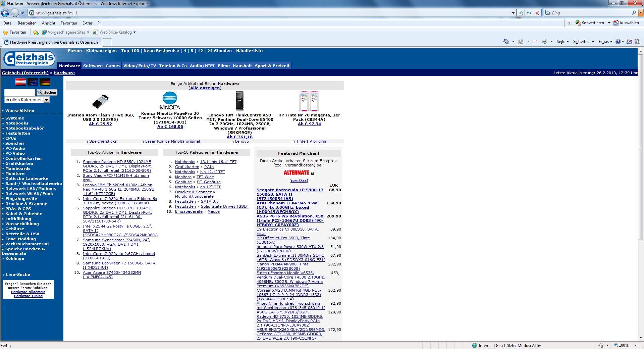Click the Geizhals Preisvergleich logo

[29, 59]
